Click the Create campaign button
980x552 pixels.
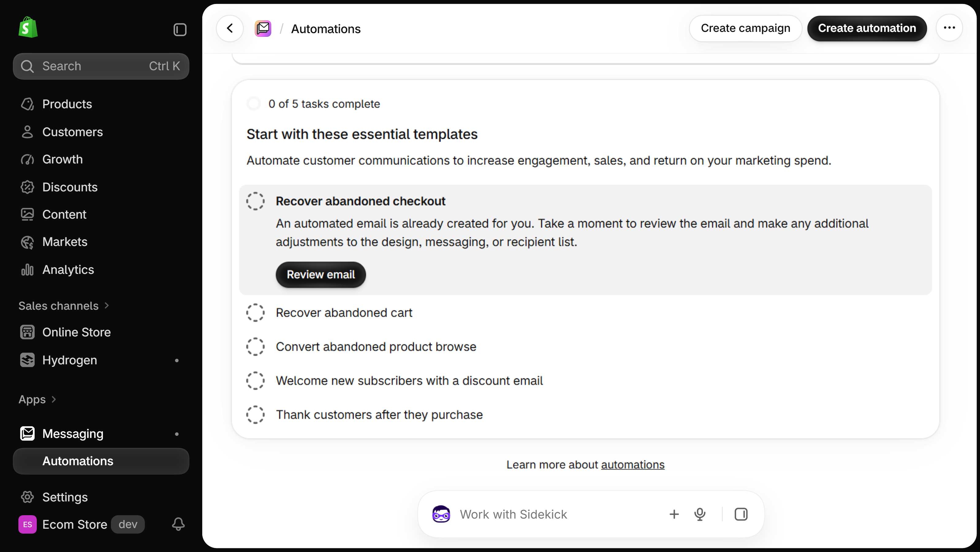(x=745, y=28)
